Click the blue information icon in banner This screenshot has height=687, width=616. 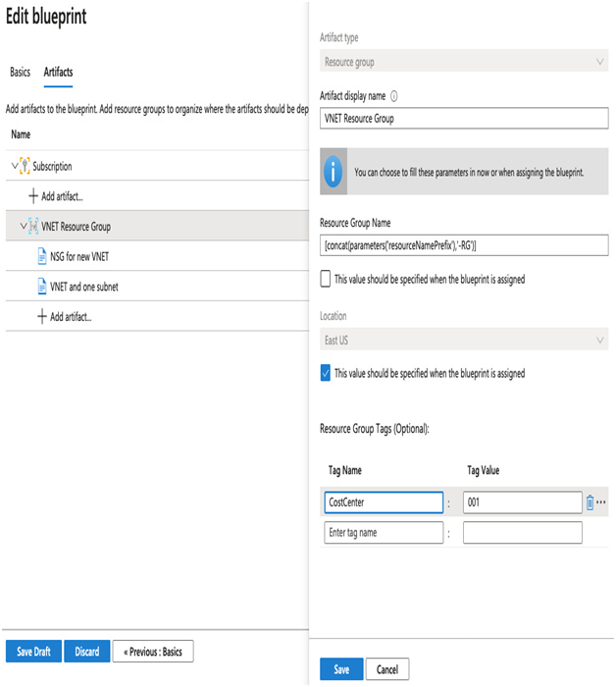tap(334, 172)
